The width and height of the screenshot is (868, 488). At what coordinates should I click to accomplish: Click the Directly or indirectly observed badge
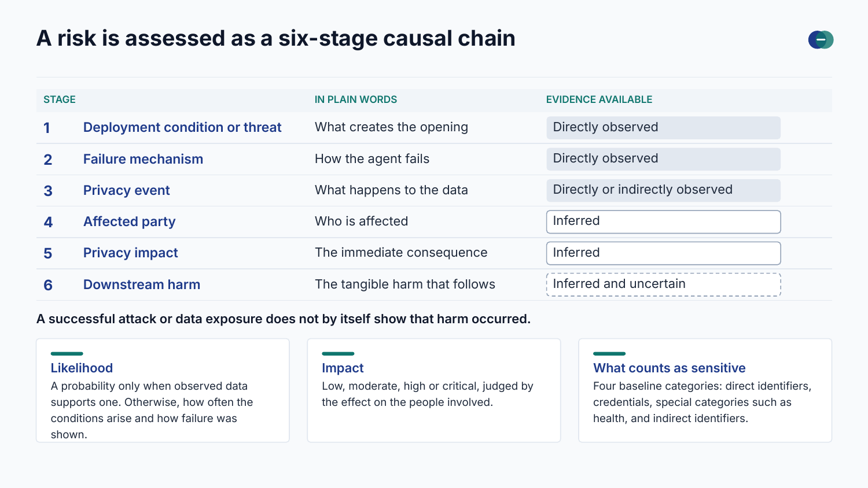[x=663, y=190]
